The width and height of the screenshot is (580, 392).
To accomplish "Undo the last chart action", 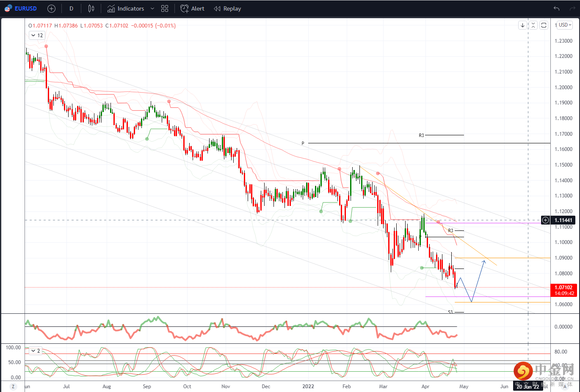I will [556, 8].
